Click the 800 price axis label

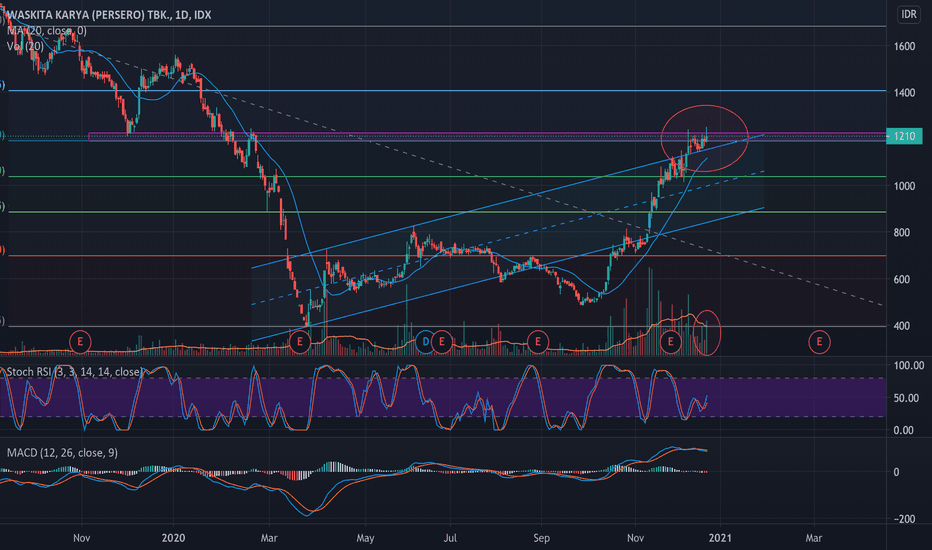tap(902, 232)
